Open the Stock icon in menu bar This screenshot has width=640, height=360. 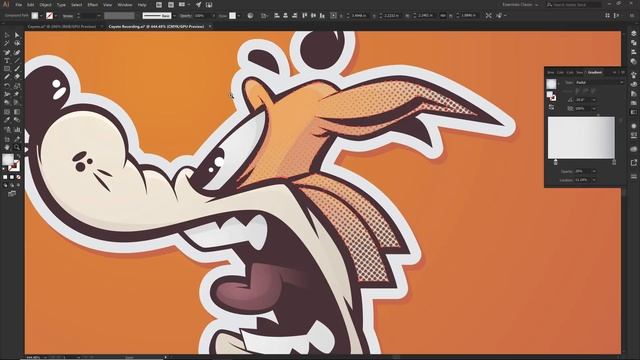(x=171, y=5)
